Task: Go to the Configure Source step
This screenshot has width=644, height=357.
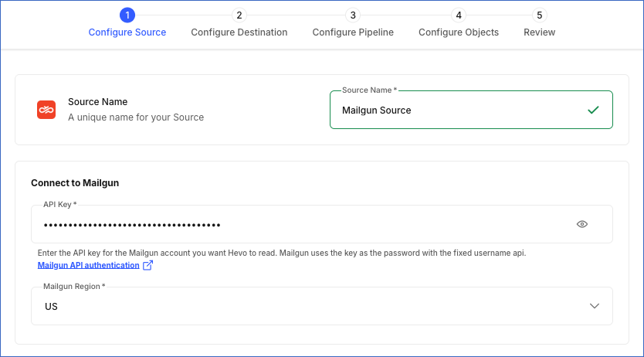Action: [127, 32]
